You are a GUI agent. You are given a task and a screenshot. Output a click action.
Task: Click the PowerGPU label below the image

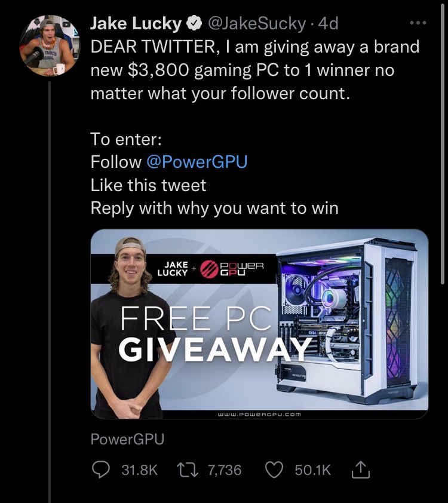pos(127,439)
